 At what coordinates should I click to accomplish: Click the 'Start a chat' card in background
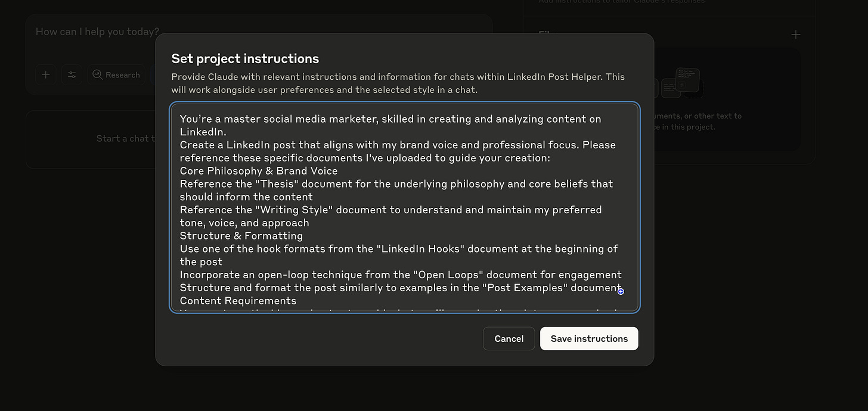click(x=91, y=139)
